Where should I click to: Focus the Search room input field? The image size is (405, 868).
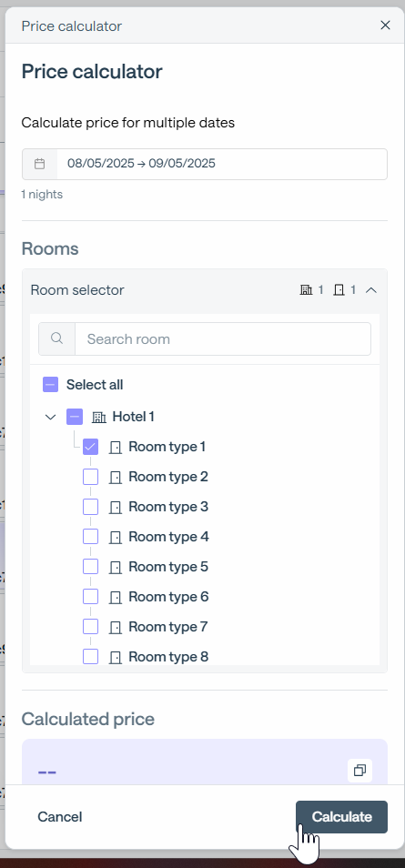pyautogui.click(x=223, y=338)
